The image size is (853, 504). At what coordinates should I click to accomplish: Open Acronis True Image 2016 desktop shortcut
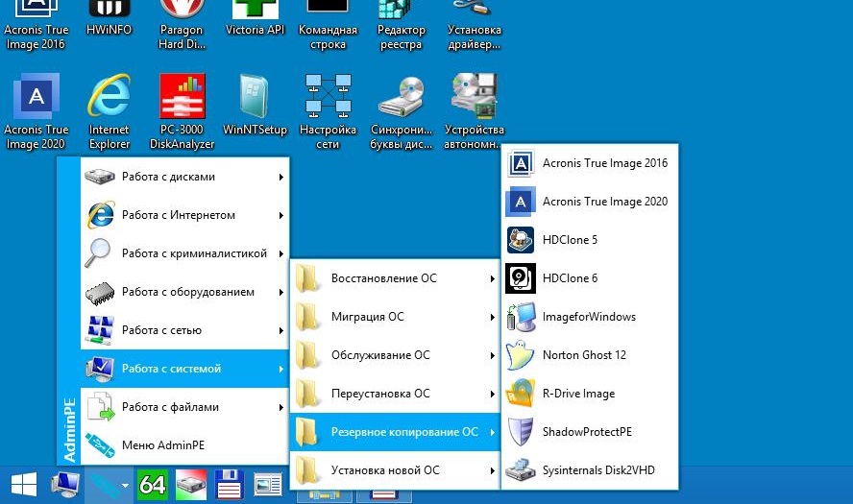36,25
